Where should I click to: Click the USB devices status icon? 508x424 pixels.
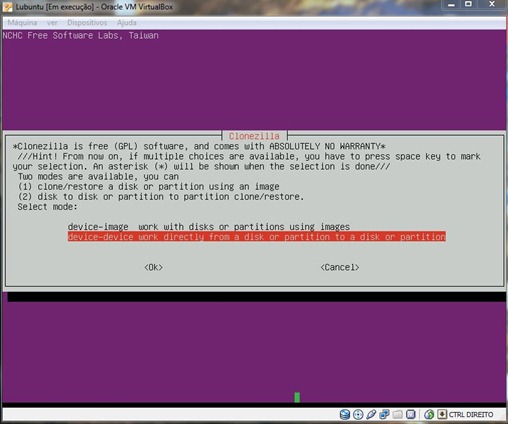tap(371, 415)
